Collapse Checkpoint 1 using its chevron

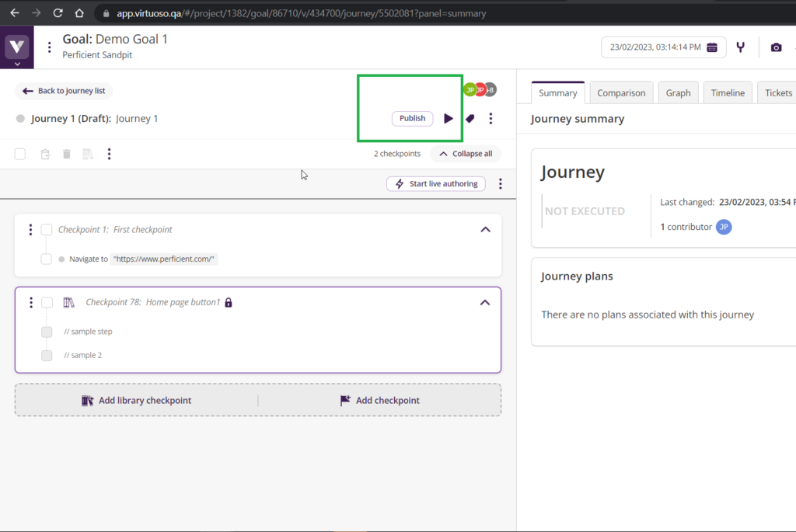pos(485,230)
